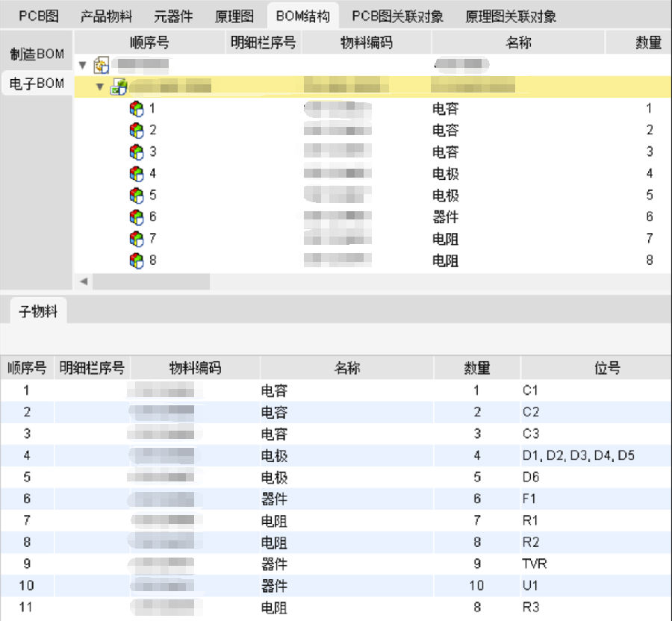This screenshot has height=621, width=672.
Task: Select the cube icon for row 8
Action: (x=137, y=260)
